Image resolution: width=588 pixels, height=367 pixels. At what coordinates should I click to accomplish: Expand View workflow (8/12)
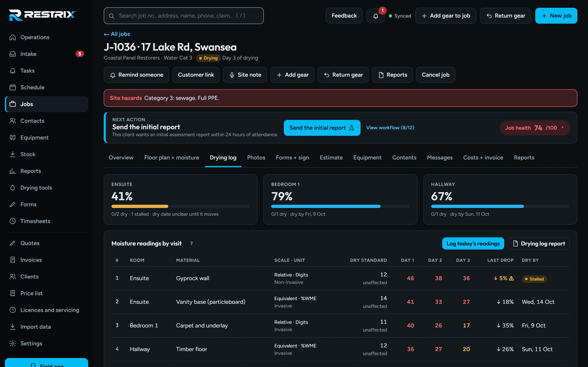point(390,128)
